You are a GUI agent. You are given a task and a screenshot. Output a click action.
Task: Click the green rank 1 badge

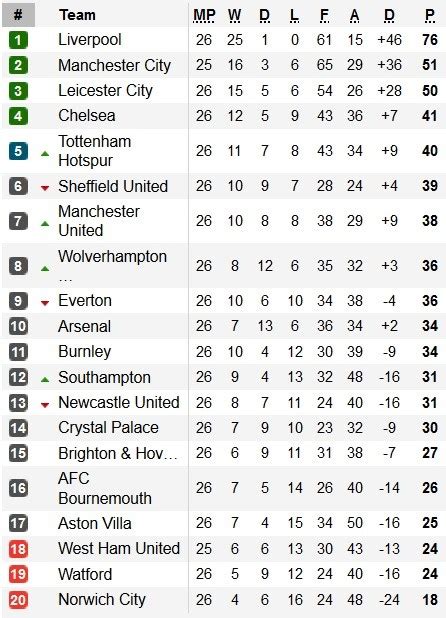[x=18, y=40]
